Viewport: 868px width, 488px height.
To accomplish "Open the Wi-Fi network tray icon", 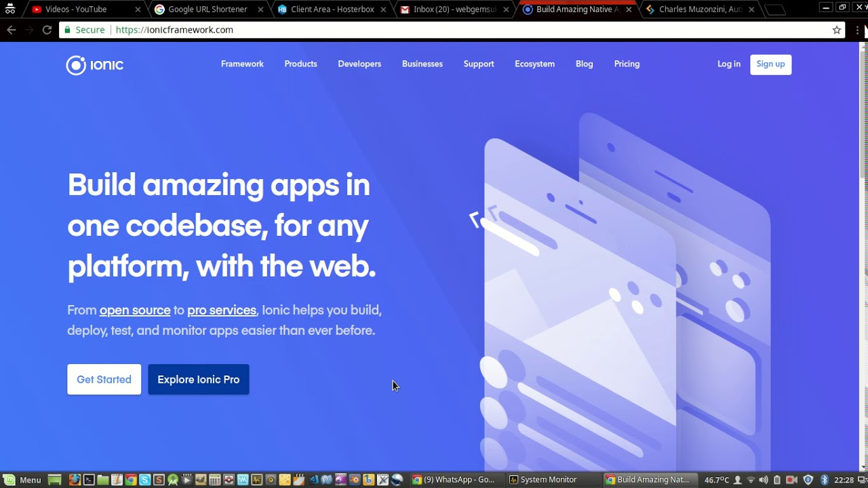I will pos(751,480).
